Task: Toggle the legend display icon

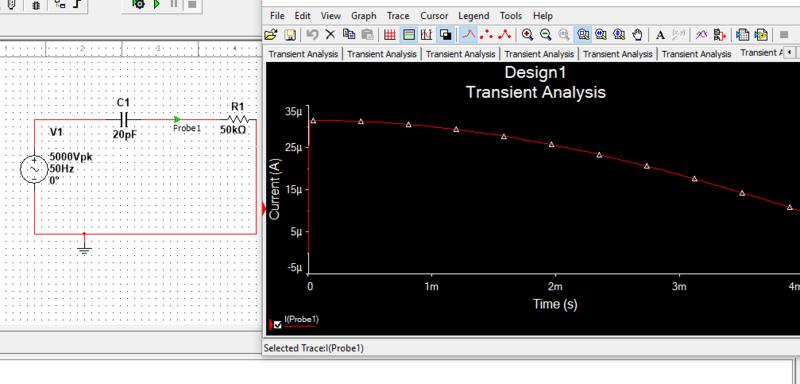Action: coord(409,35)
